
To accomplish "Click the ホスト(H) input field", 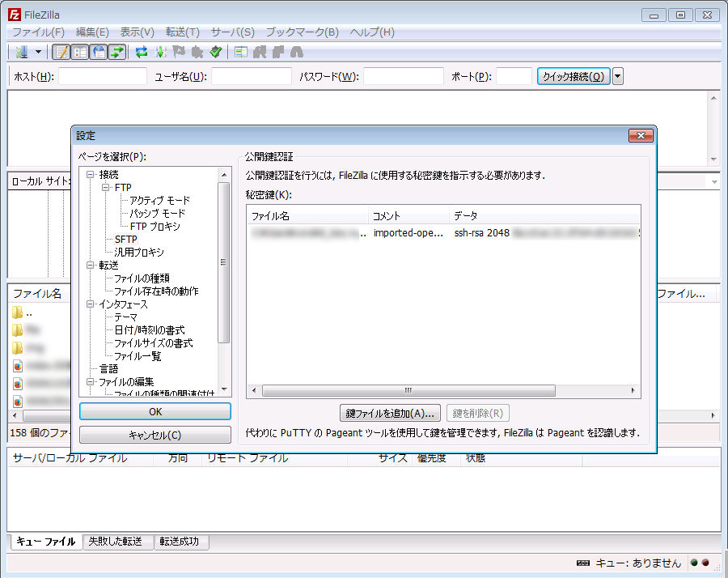I will [103, 76].
